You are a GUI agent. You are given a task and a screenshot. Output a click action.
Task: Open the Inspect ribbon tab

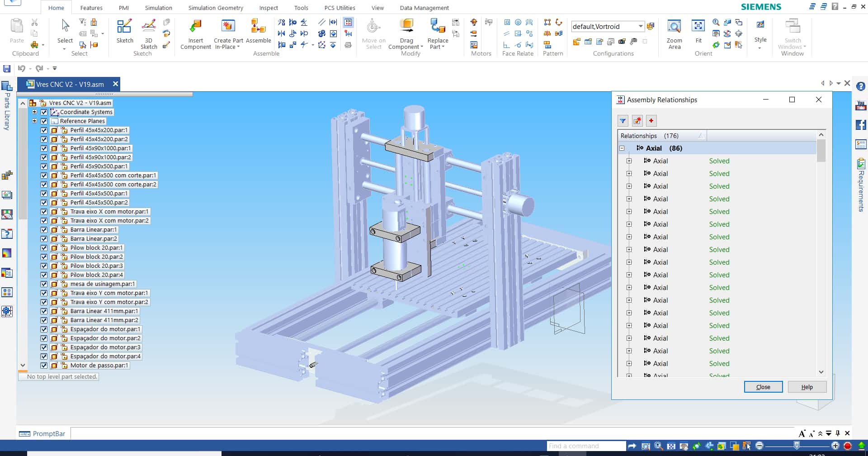coord(268,8)
